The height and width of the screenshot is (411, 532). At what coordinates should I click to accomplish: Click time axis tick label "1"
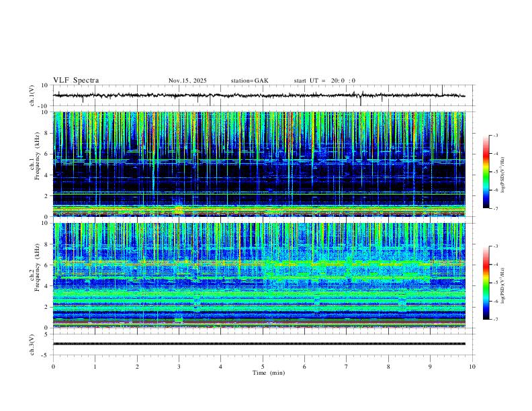[95, 367]
